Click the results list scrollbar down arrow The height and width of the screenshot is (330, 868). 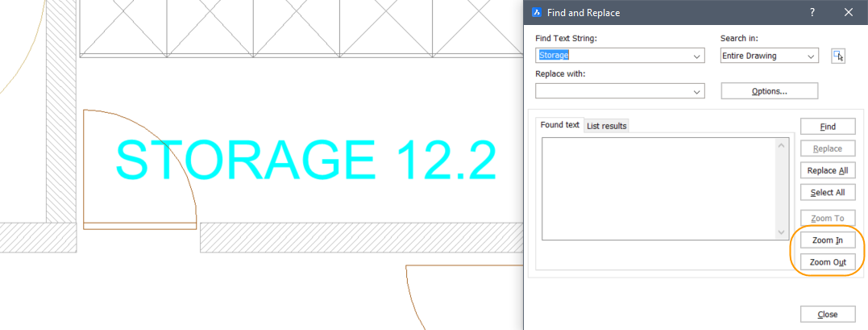point(782,232)
